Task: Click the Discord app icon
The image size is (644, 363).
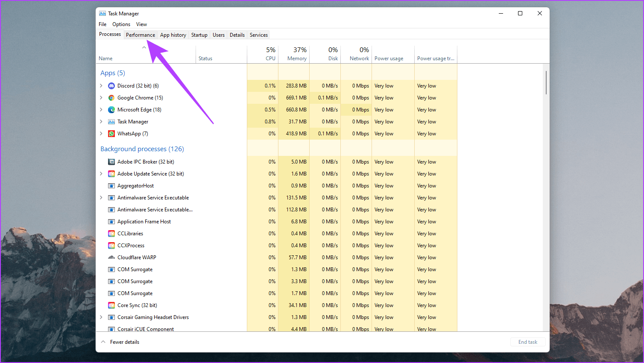Action: pos(111,86)
